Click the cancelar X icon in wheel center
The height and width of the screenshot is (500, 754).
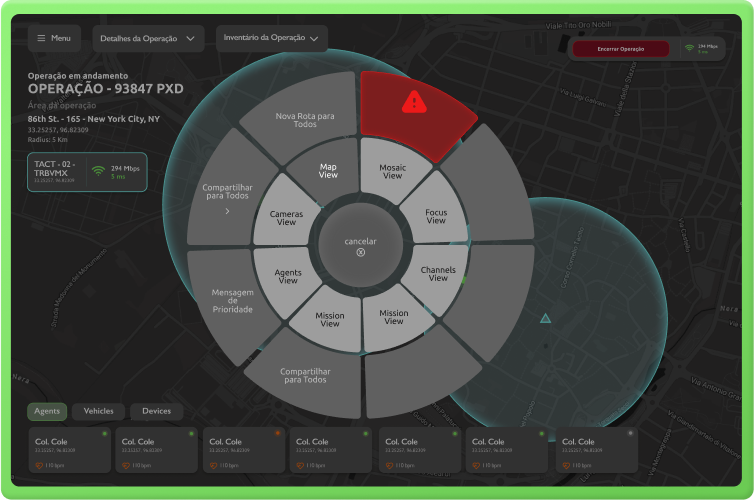(361, 253)
